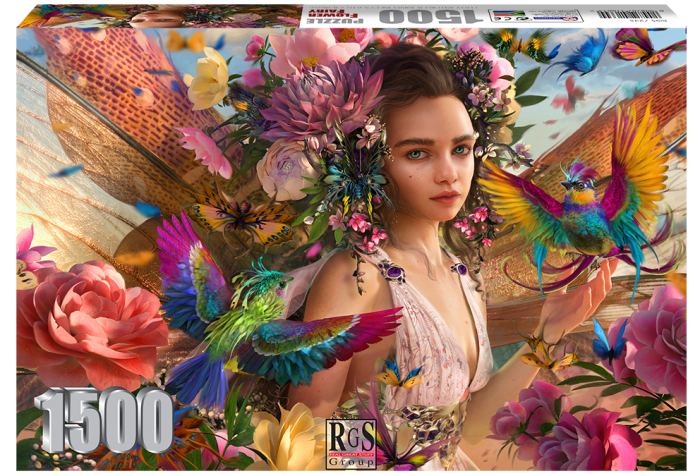Click the lid edge artwork preview strip
The height and width of the screenshot is (476, 700).
pos(161,17)
